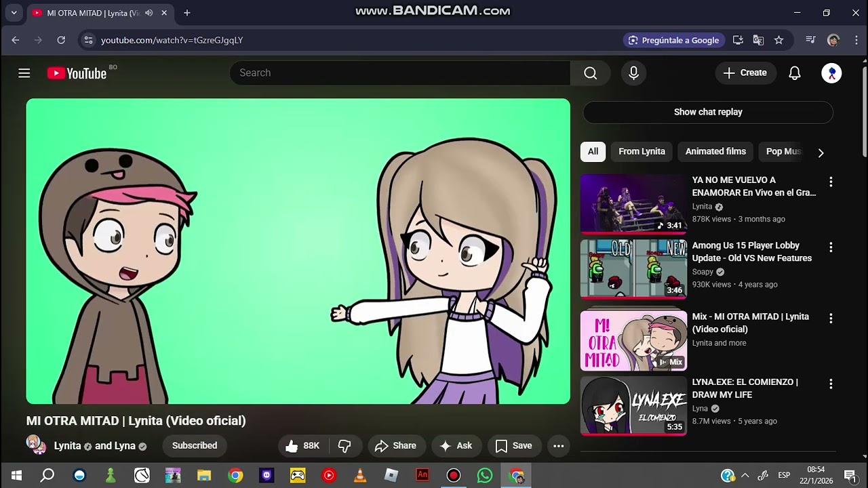Open Roblox from the taskbar
This screenshot has height=488, width=868.
(x=391, y=475)
